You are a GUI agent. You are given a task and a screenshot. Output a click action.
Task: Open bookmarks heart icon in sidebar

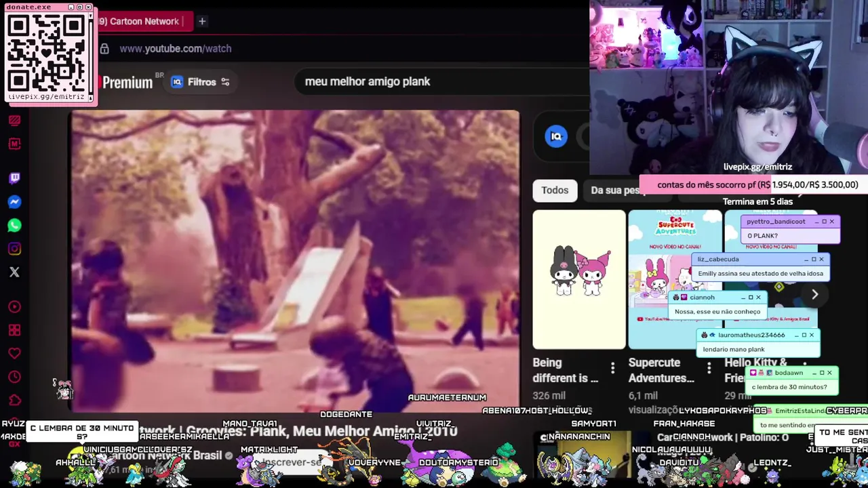tap(14, 353)
